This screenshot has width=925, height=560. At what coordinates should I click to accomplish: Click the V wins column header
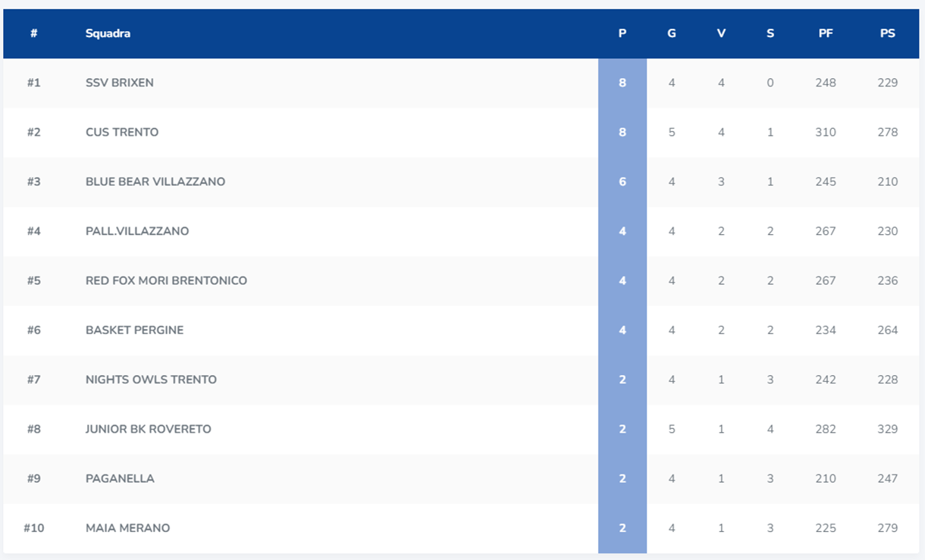point(721,33)
